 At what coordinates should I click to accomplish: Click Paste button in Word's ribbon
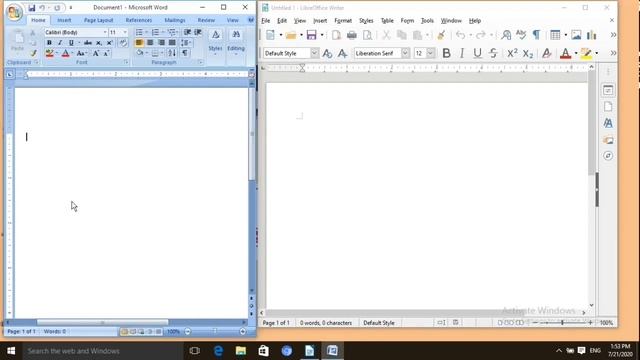(18, 41)
